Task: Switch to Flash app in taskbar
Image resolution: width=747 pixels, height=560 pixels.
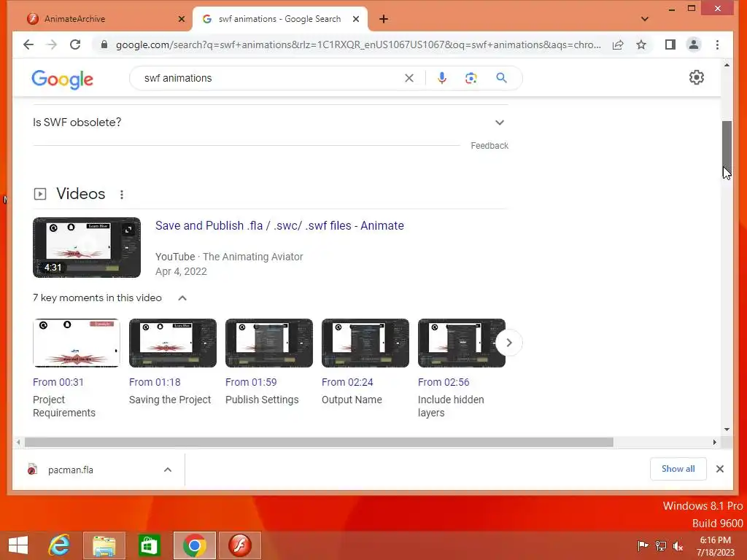Action: [239, 545]
